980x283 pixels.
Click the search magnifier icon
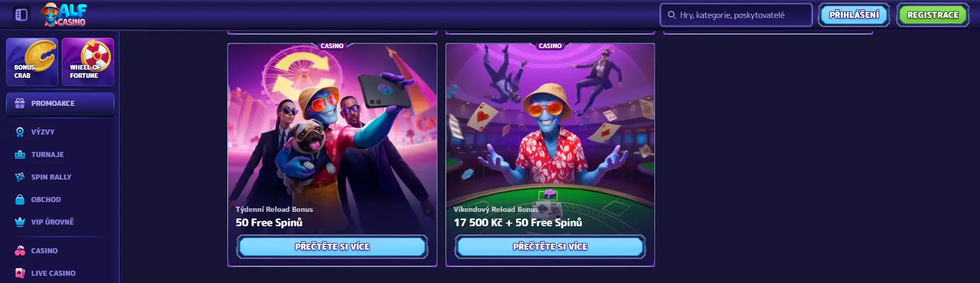[671, 15]
